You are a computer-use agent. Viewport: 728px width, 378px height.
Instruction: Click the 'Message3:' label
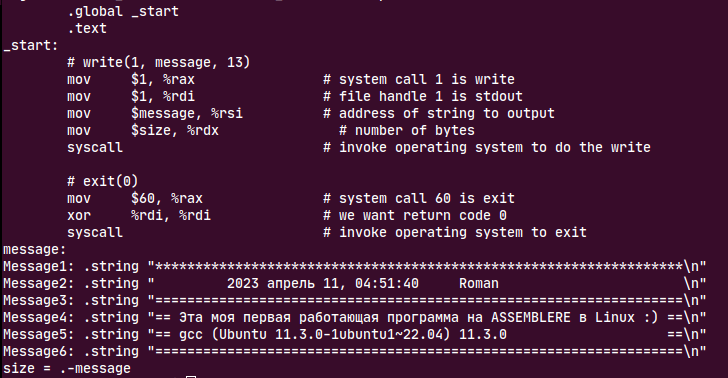click(x=39, y=300)
